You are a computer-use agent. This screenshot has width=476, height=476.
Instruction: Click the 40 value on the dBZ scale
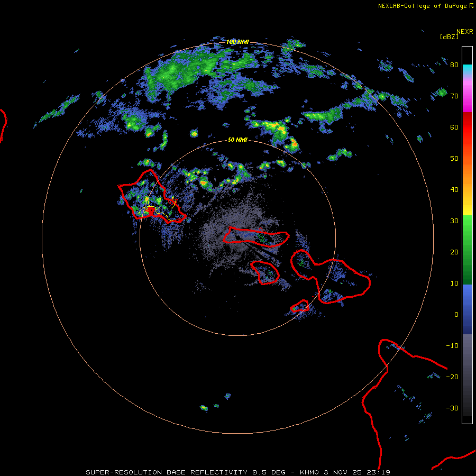[454, 190]
